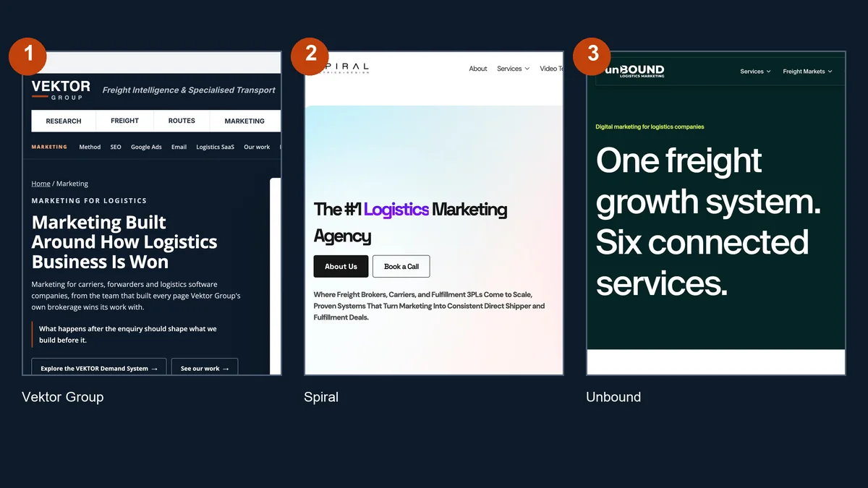Open Email in Vektor sub-navigation

[x=179, y=147]
